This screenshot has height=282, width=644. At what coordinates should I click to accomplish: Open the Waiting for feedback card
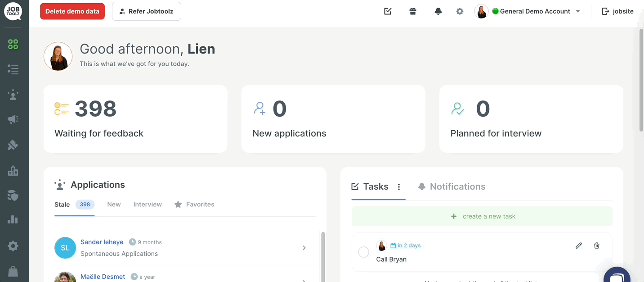pyautogui.click(x=135, y=119)
